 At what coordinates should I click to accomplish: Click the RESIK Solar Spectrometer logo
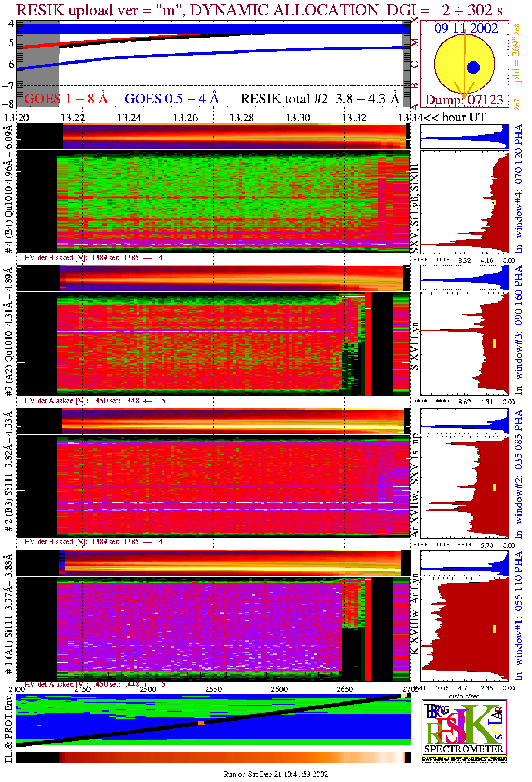(464, 727)
